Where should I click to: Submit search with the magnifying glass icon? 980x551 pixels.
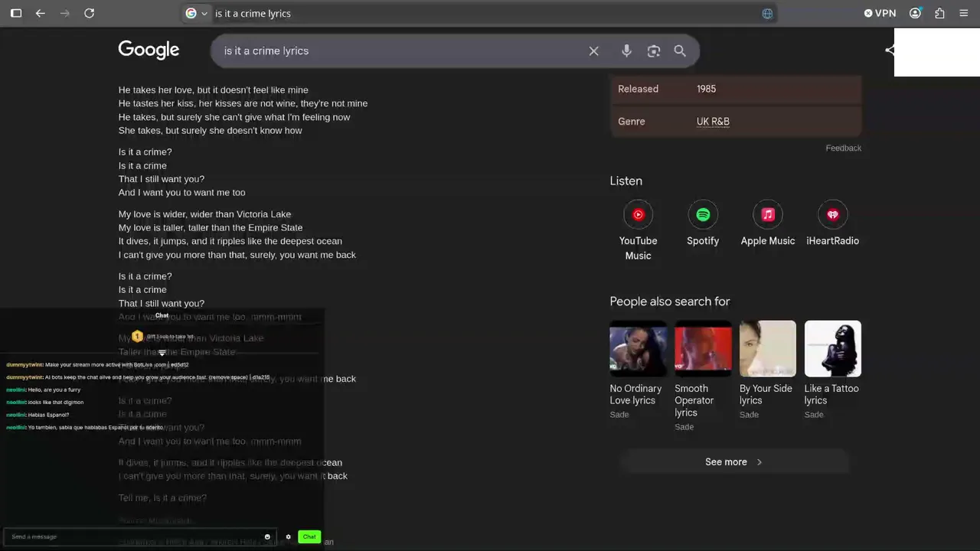coord(680,51)
